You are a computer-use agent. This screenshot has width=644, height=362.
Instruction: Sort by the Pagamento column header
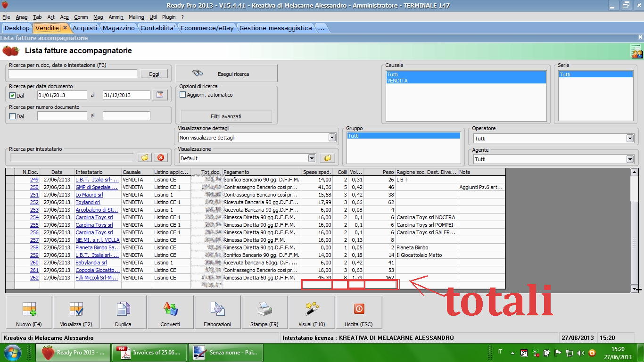pos(262,172)
